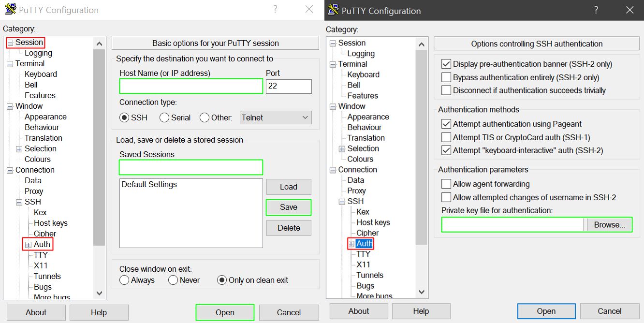Select Logging in left window tree
The image size is (644, 323).
pyautogui.click(x=38, y=53)
